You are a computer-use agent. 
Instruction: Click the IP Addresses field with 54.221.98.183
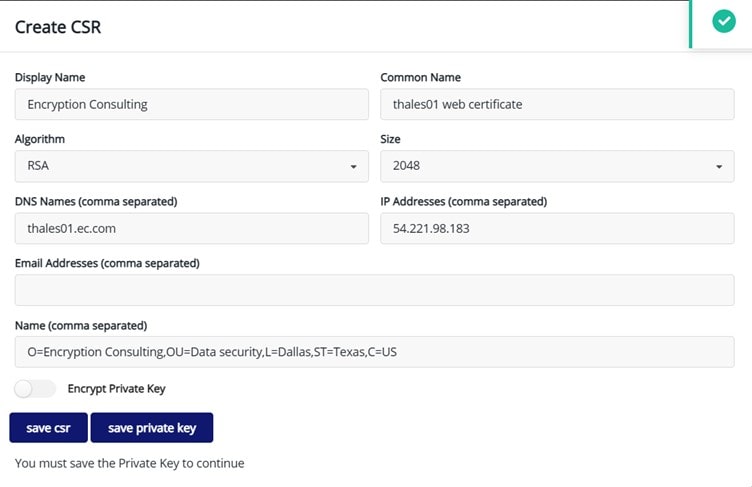(x=557, y=228)
